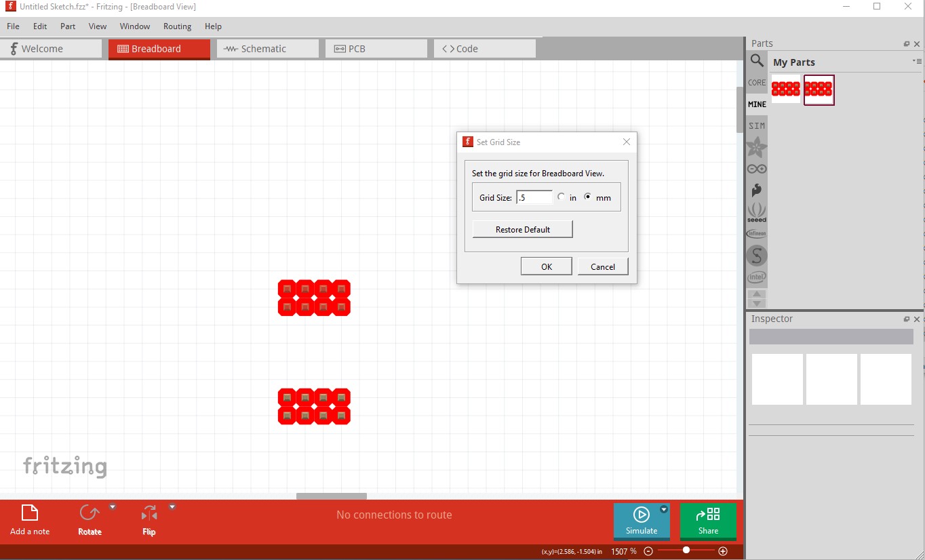Select the Arduino parts bin icon

point(757,169)
